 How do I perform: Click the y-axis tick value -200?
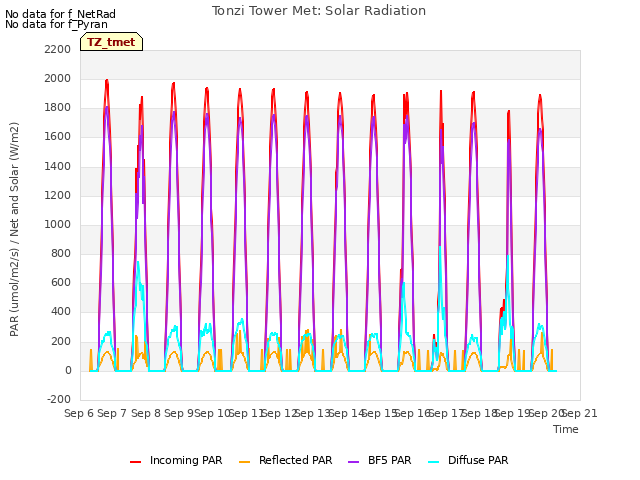coord(59,399)
